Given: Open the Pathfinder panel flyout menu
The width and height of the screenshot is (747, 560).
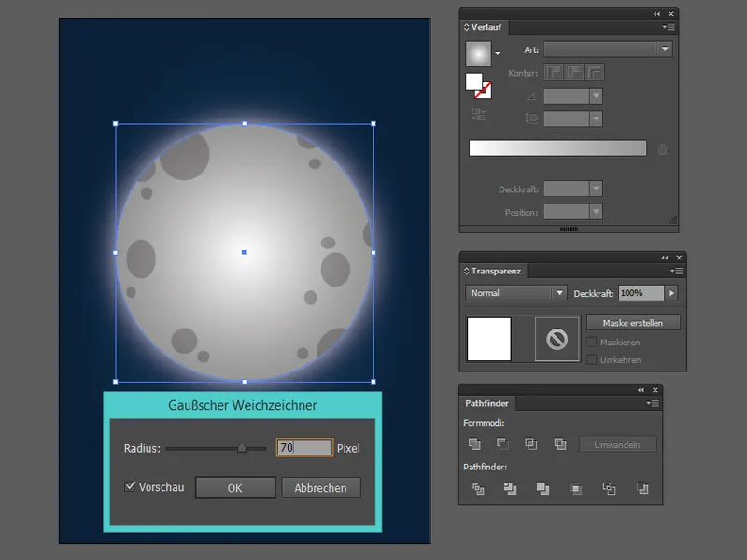Looking at the screenshot, I should pos(653,403).
